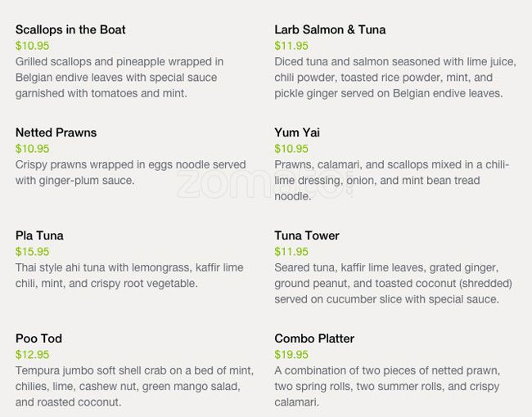This screenshot has height=417, width=532.
Task: Click the Scallops in the Boat title
Action: [70, 29]
